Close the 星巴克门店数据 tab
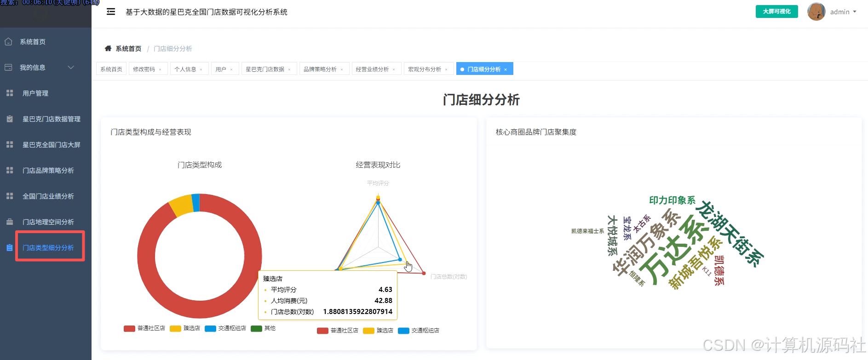Viewport: 868px width, 360px height. click(x=289, y=69)
